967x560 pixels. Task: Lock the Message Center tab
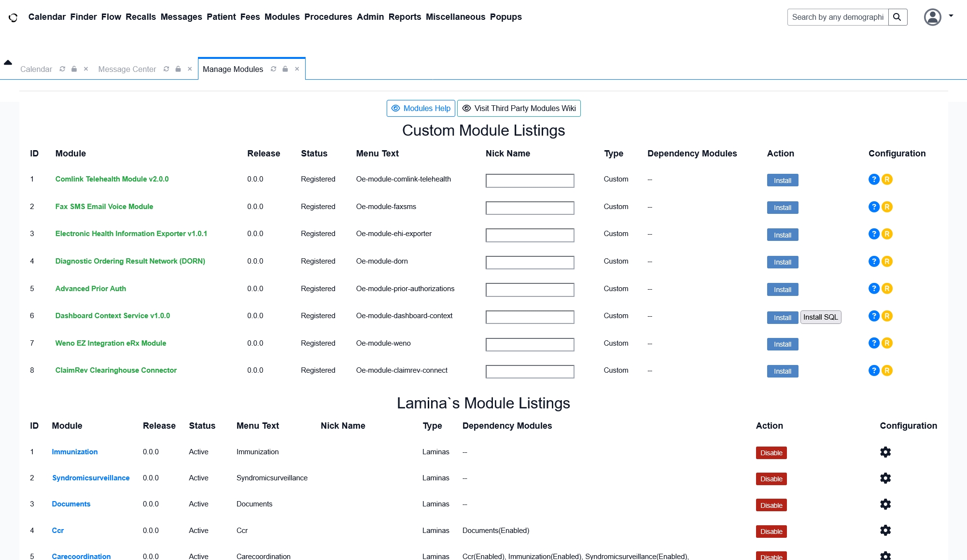click(x=178, y=69)
